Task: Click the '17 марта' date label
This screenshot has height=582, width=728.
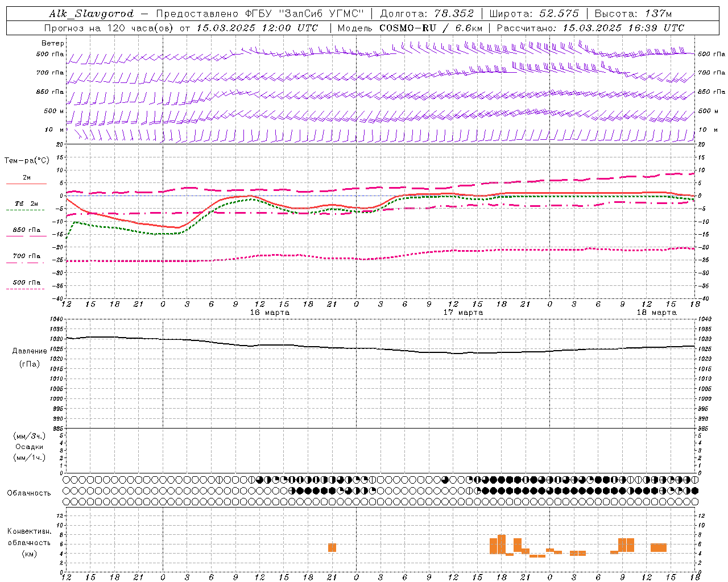Action: (464, 312)
